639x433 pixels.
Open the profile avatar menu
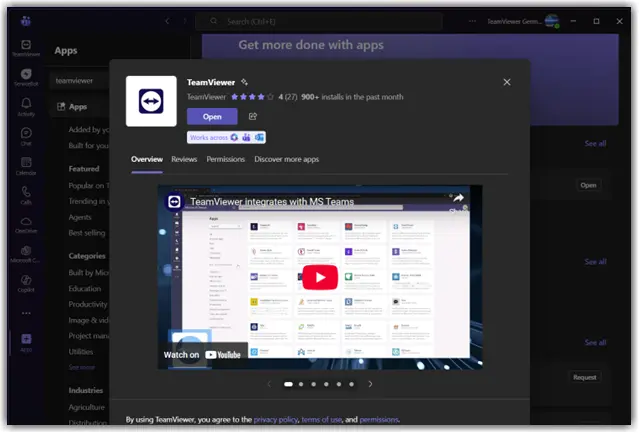coord(552,21)
